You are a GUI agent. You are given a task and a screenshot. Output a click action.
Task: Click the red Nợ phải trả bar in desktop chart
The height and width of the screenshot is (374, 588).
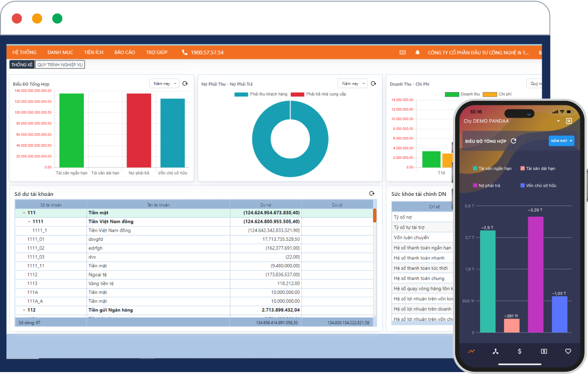point(139,130)
